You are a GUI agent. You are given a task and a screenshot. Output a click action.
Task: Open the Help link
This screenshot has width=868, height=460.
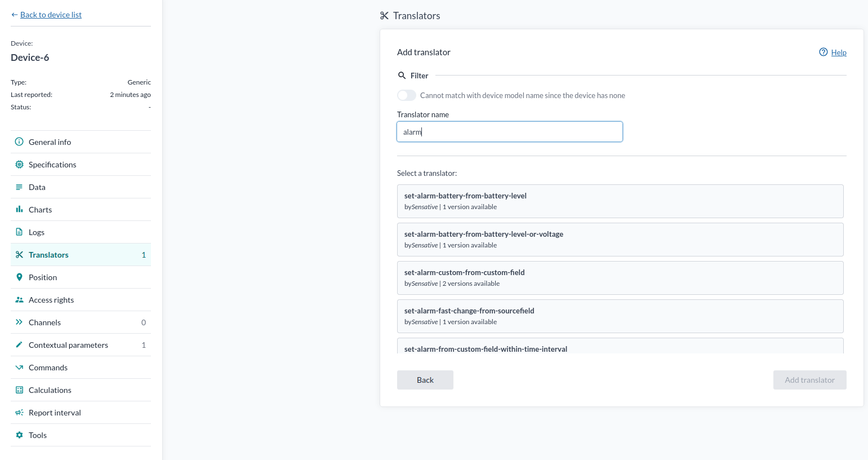(838, 52)
